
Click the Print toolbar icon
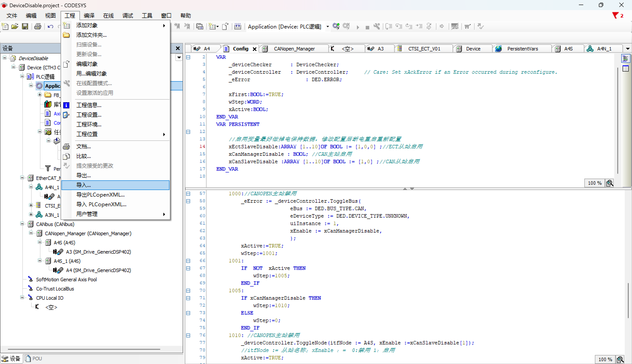(38, 26)
